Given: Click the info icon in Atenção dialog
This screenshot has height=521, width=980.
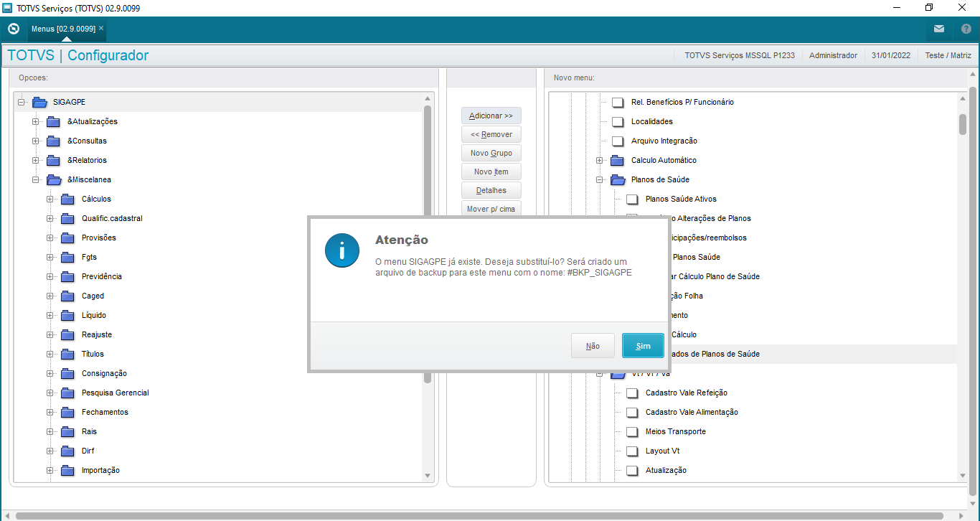Looking at the screenshot, I should pos(342,250).
